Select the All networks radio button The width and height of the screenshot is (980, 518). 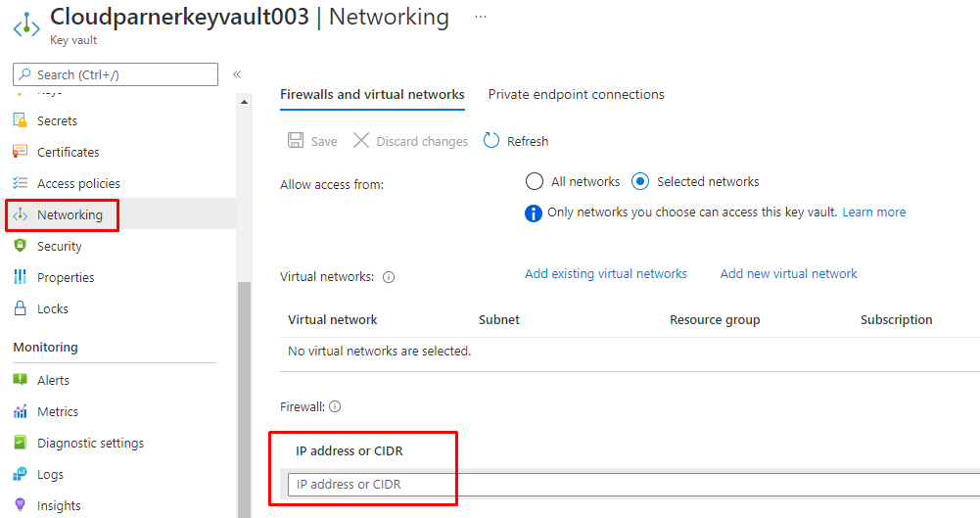535,181
